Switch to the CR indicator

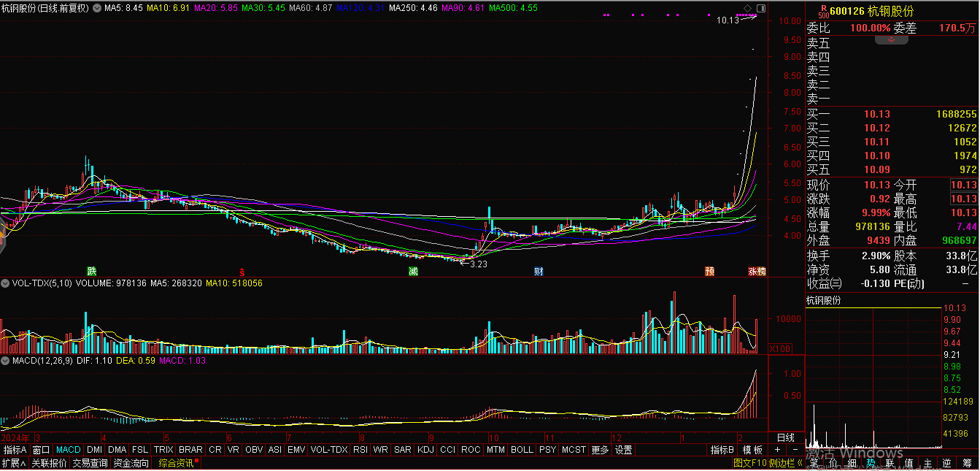(x=215, y=450)
